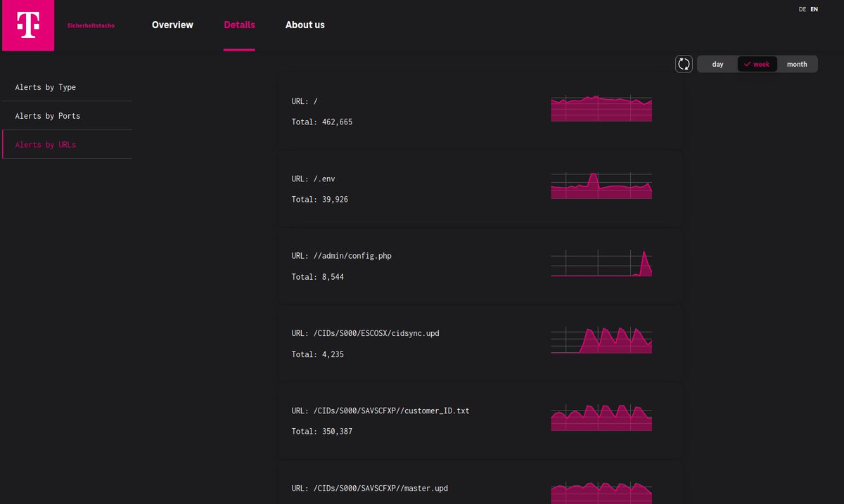The width and height of the screenshot is (844, 504).
Task: Open the Overview tab
Action: 172,25
